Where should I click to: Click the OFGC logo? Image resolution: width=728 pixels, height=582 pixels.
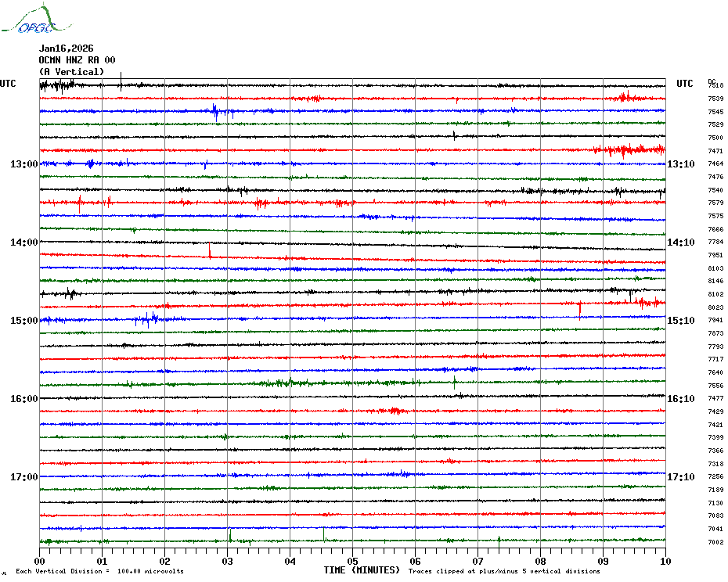pos(36,19)
